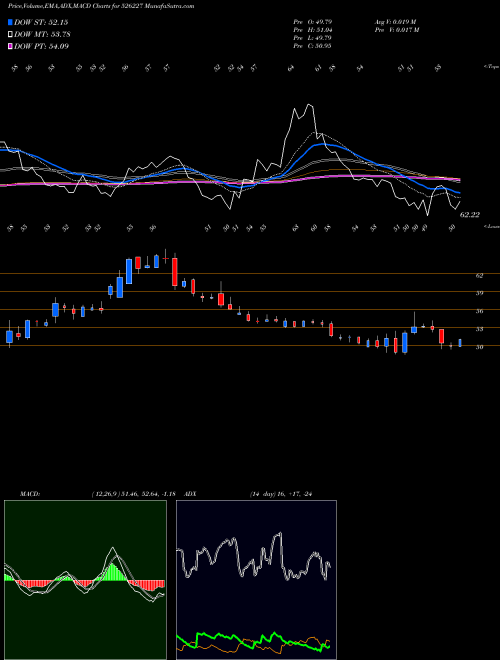This screenshot has width=500, height=660.
Task: Click the 39 price axis label
Action: [479, 293]
